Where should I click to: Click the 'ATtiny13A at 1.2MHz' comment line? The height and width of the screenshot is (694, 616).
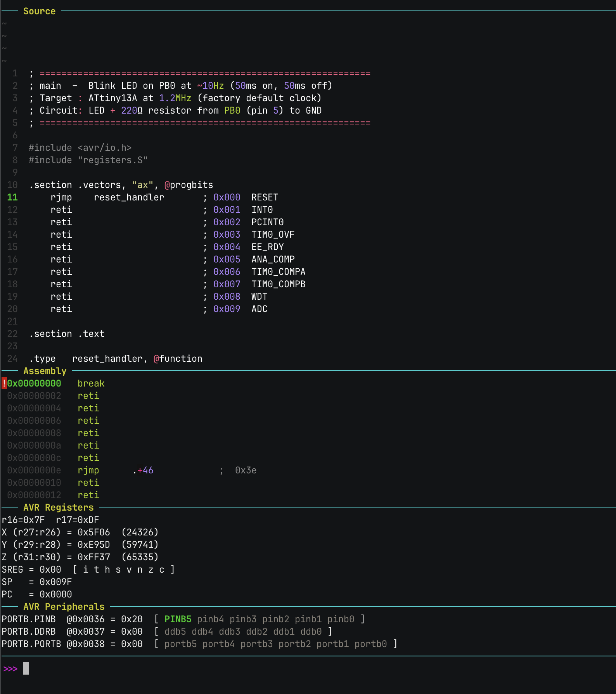click(175, 98)
